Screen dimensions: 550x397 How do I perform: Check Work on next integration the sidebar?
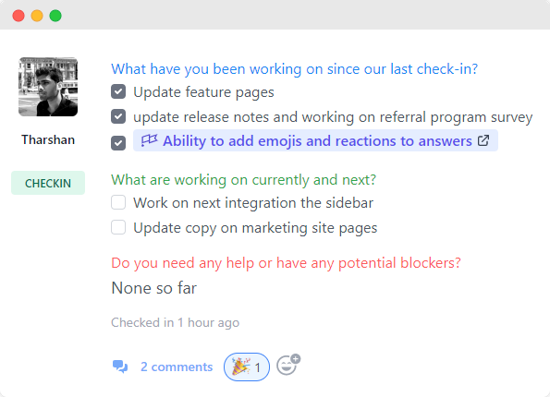coord(119,203)
